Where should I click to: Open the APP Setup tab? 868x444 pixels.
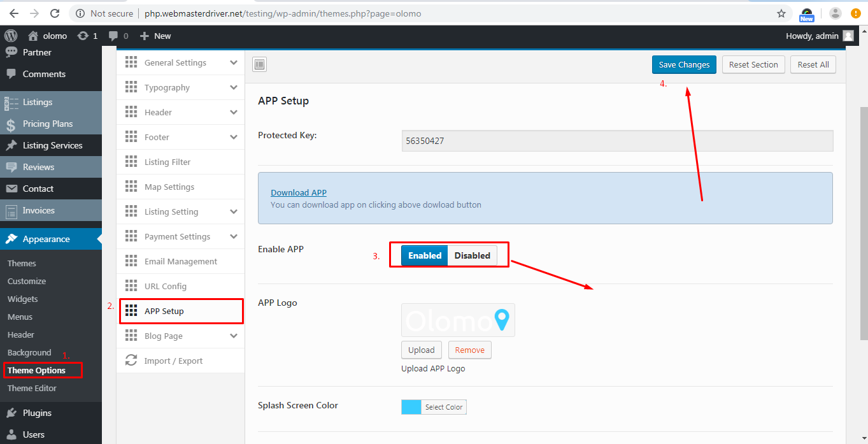pyautogui.click(x=164, y=311)
